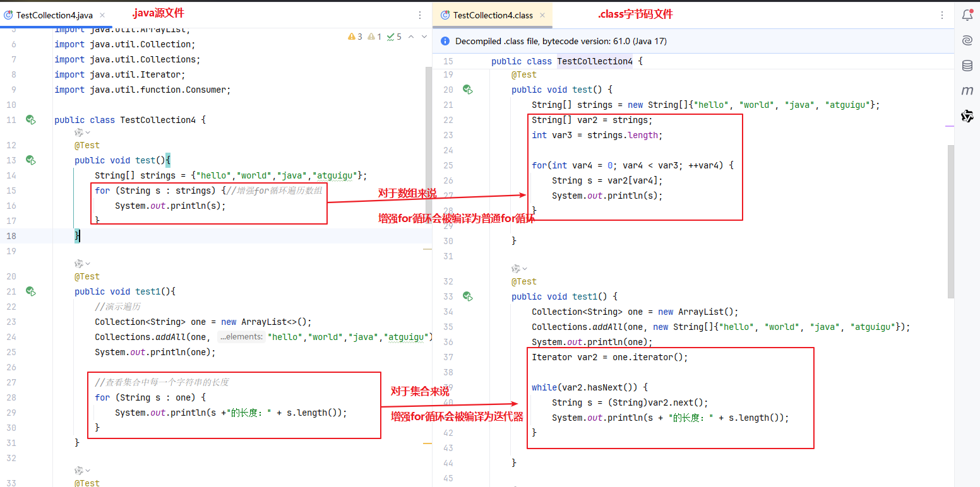Click the '…elements:' parameter hint on line 24
Image resolution: width=980 pixels, height=487 pixels.
pos(242,337)
